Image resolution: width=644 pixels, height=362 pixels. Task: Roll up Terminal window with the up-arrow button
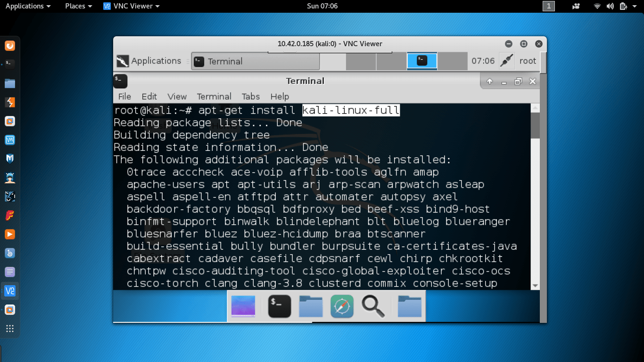pyautogui.click(x=489, y=82)
